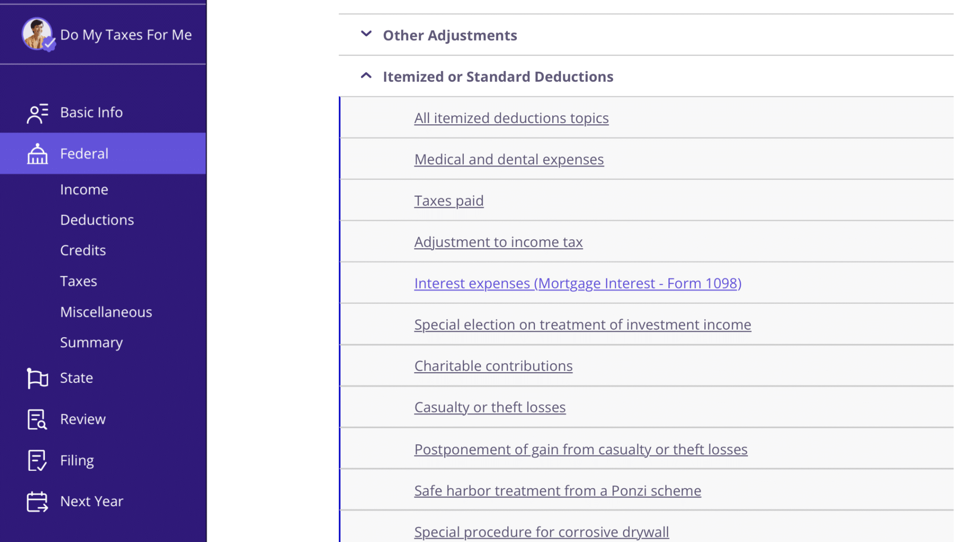Navigate to the Summary sidebar item

pyautogui.click(x=91, y=343)
